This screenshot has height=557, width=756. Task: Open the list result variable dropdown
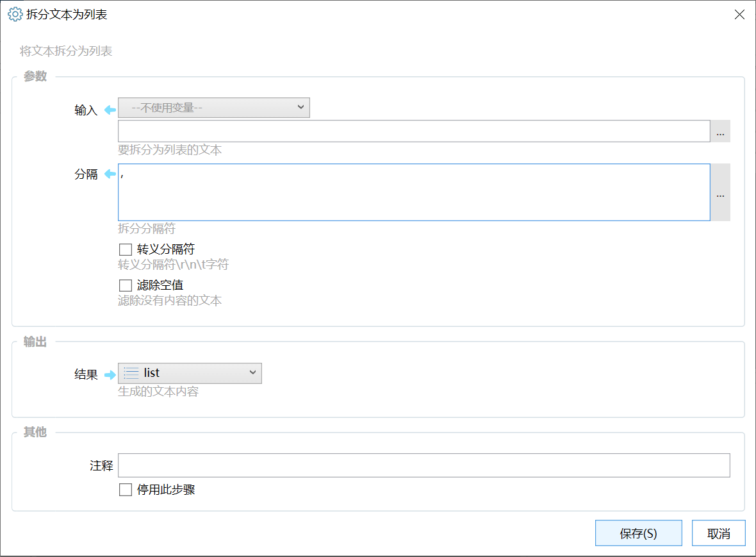190,373
